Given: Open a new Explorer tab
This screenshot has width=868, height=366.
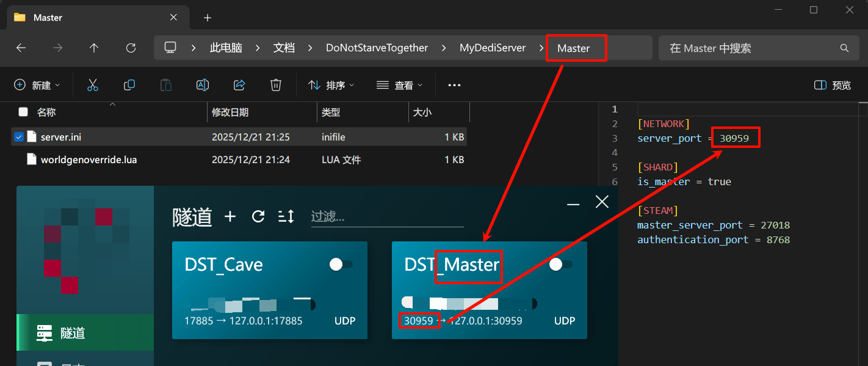Looking at the screenshot, I should click(x=208, y=18).
